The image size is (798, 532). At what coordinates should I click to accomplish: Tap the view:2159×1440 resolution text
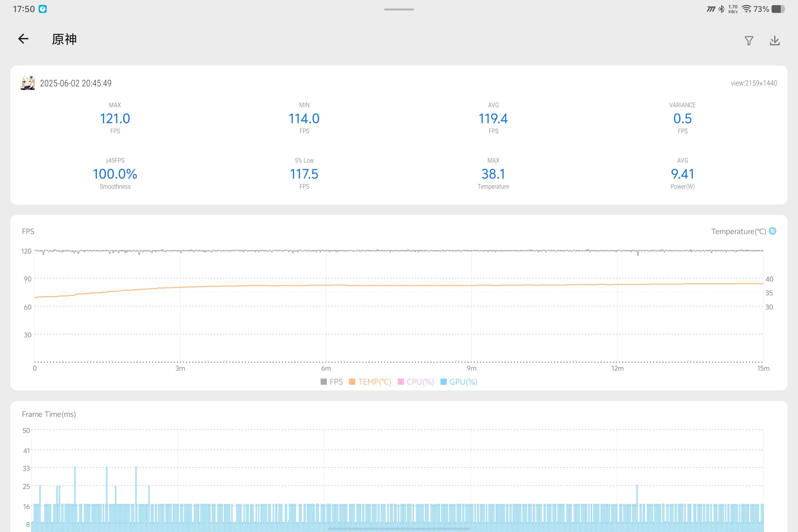pyautogui.click(x=754, y=83)
